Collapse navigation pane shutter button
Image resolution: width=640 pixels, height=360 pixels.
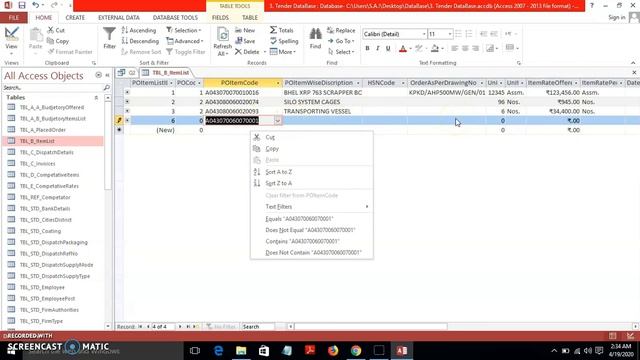point(107,76)
